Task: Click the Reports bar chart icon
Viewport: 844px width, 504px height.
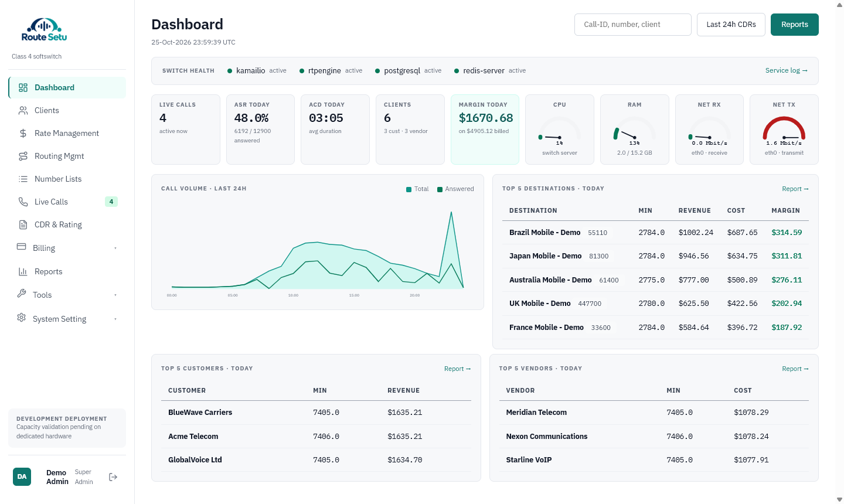Action: (23, 271)
